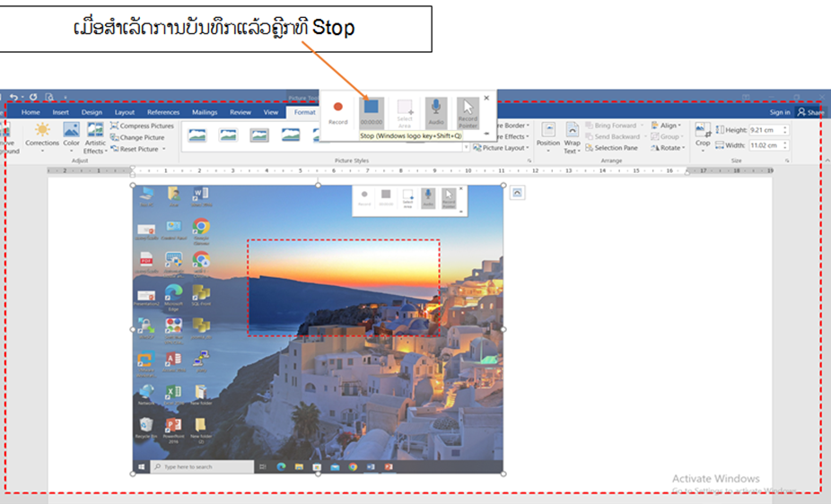Close the screen recording toolbar

(x=486, y=98)
